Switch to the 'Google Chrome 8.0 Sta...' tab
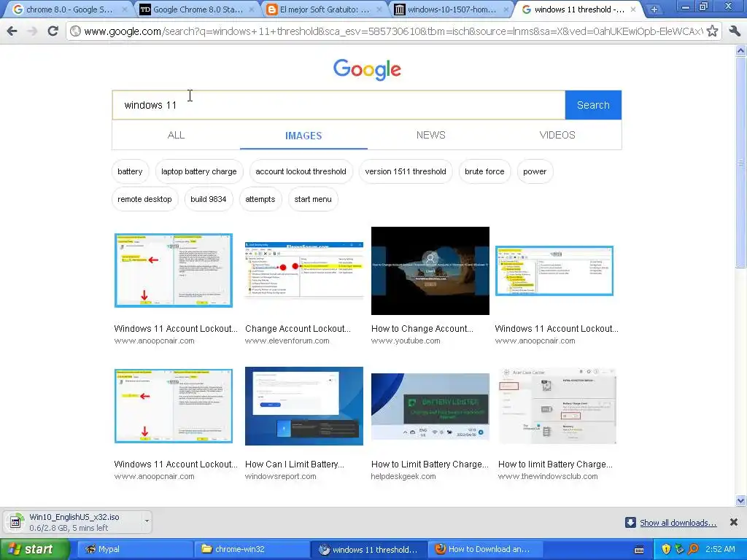The image size is (747, 560). [x=198, y=9]
